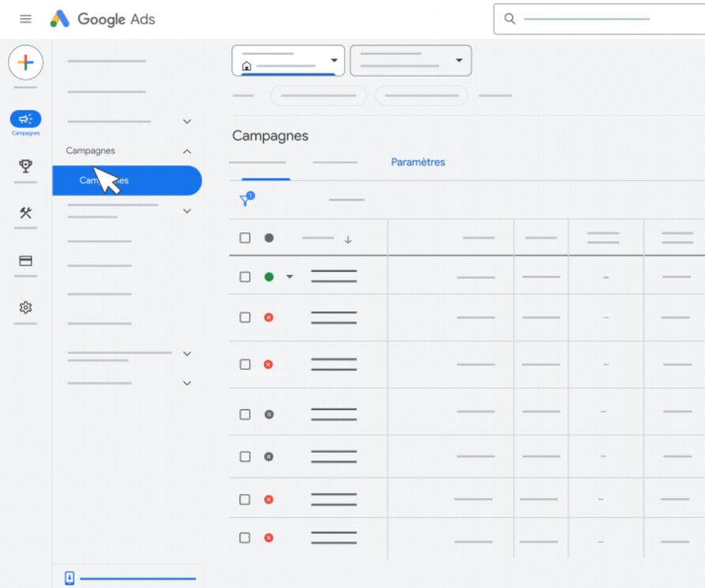Image resolution: width=705 pixels, height=588 pixels.
Task: Sort by the down-arrow column header
Action: coord(348,239)
